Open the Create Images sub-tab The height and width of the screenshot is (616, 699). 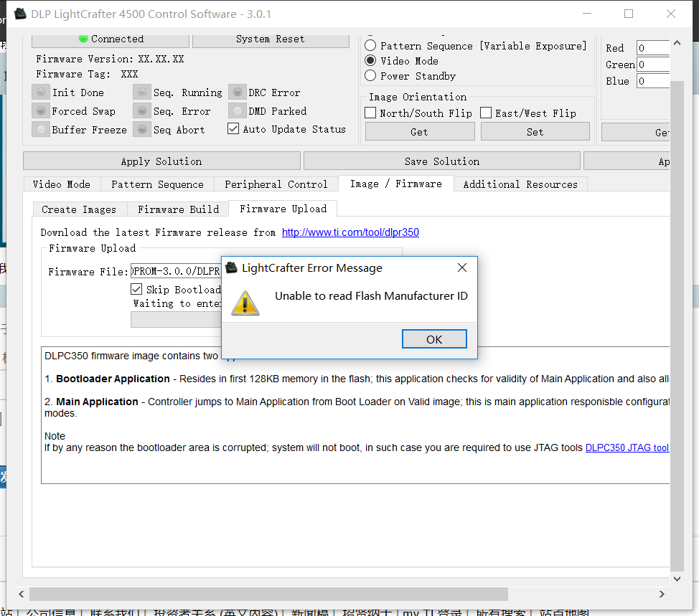tap(79, 209)
